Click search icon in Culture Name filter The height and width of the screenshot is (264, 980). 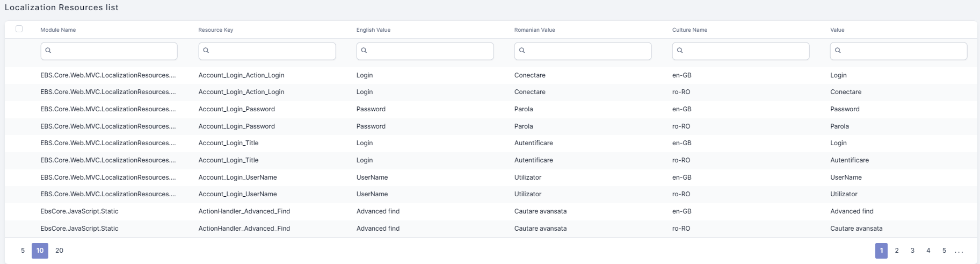[x=680, y=51]
